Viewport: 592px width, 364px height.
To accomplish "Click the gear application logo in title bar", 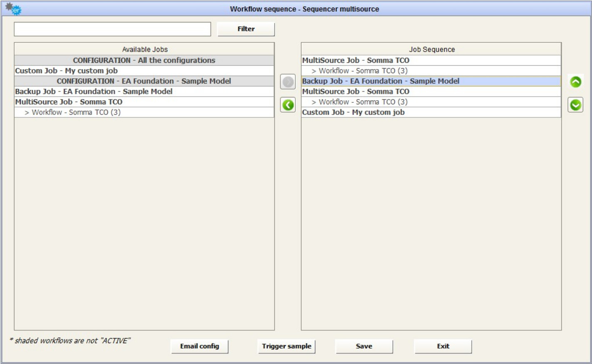I will coord(13,9).
